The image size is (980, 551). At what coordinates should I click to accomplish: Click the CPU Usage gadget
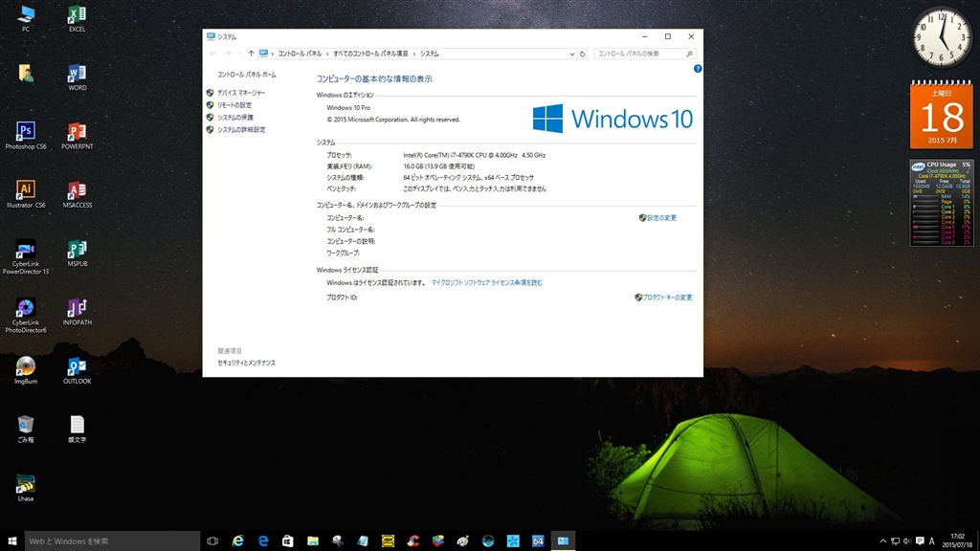[942, 203]
